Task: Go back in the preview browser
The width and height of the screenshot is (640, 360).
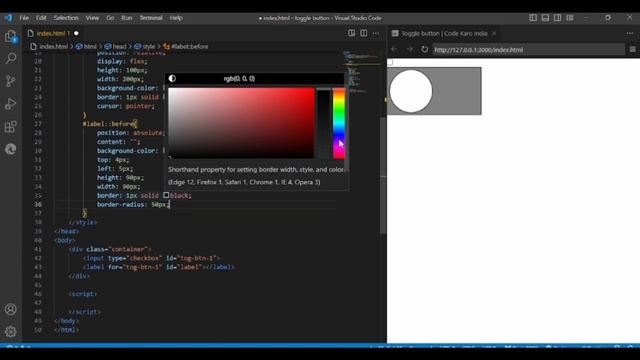Action: click(x=394, y=49)
